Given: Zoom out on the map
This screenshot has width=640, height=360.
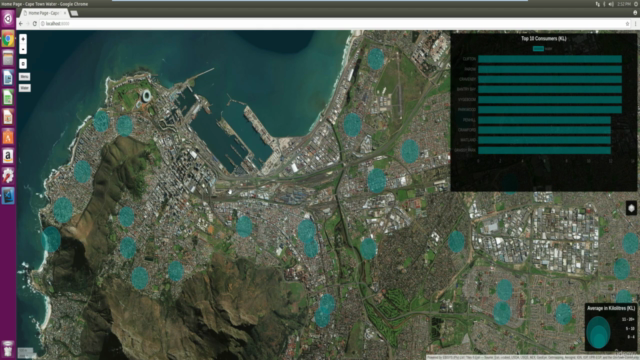Looking at the screenshot, I should 23,49.
